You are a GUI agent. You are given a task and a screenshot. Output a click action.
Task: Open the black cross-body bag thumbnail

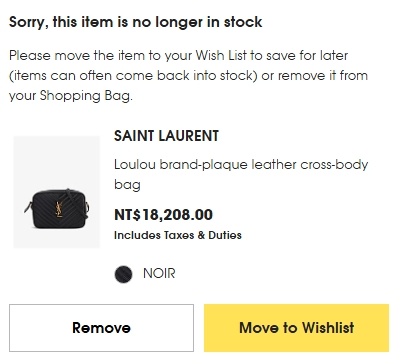click(57, 192)
